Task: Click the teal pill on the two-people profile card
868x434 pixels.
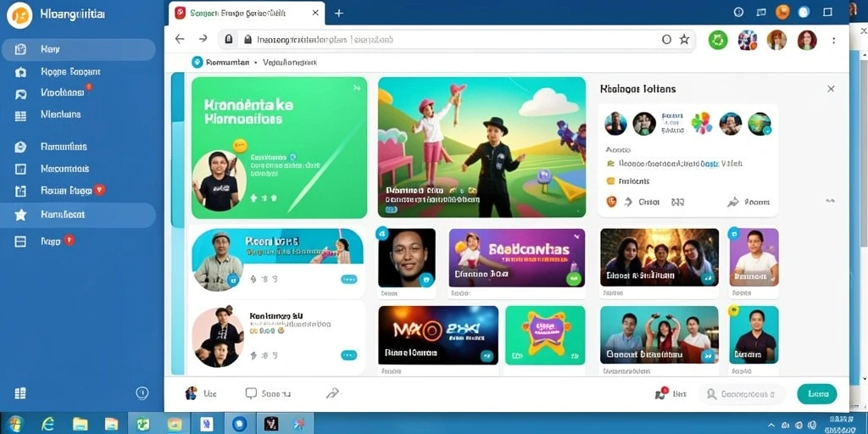Action: 348,355
